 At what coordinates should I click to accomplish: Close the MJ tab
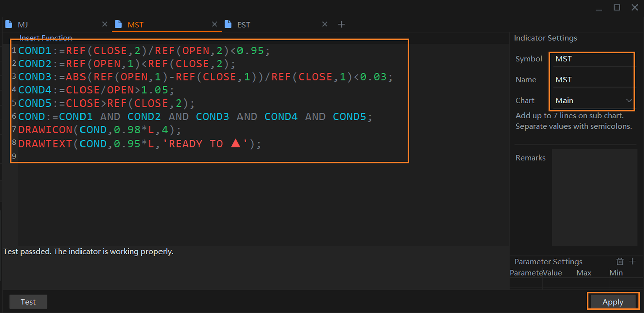coord(105,24)
